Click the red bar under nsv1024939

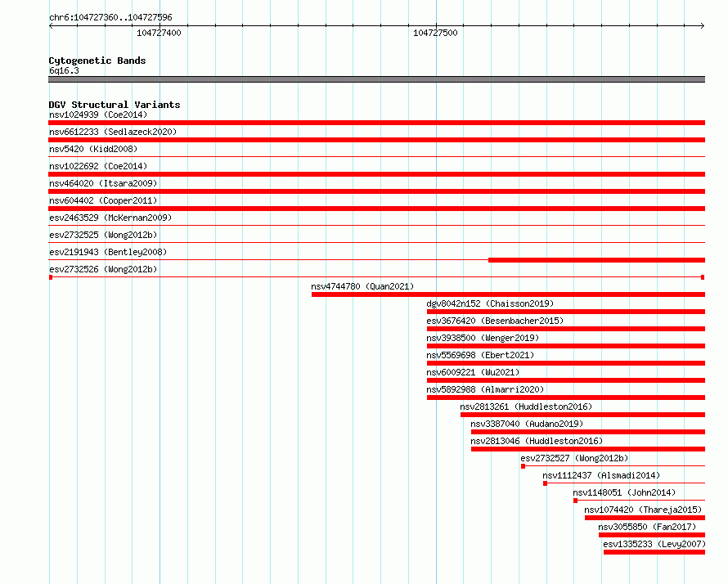[x=376, y=123]
